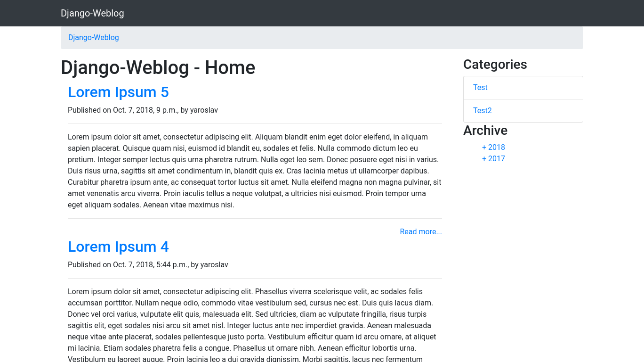
Task: Expand the 2018 archive entry
Action: [x=493, y=148]
